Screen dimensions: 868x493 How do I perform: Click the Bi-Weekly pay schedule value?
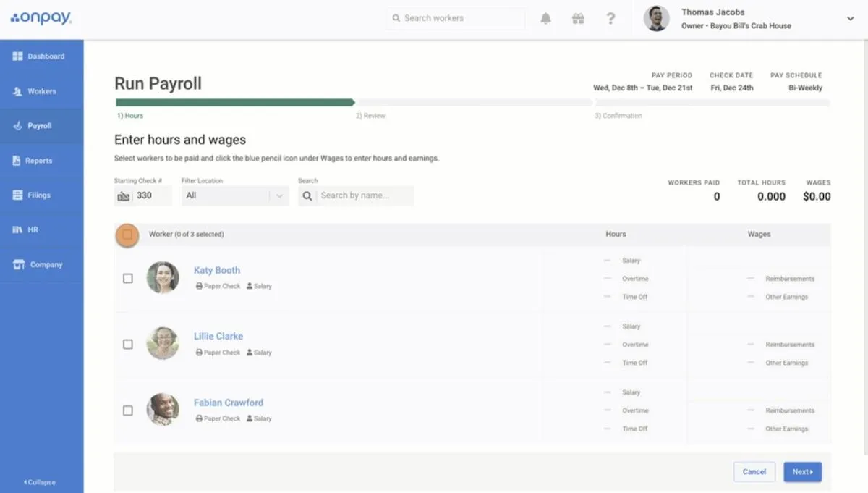tap(805, 88)
